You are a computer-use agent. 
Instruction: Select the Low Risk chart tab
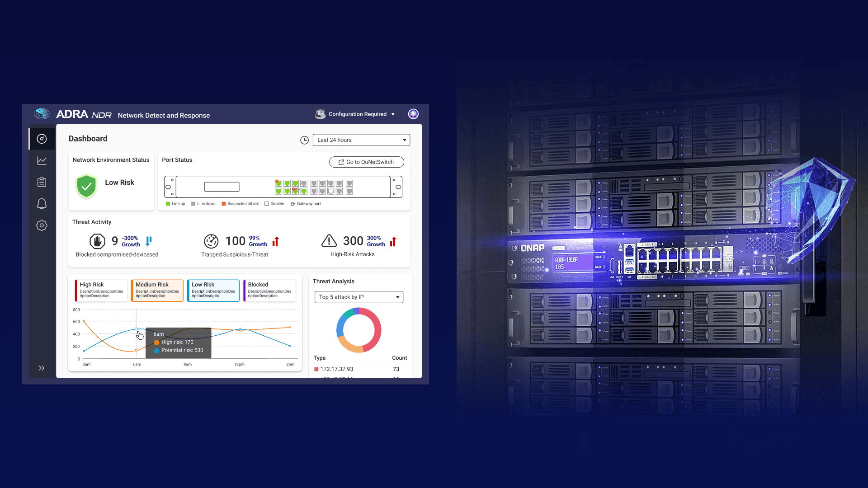pos(213,290)
